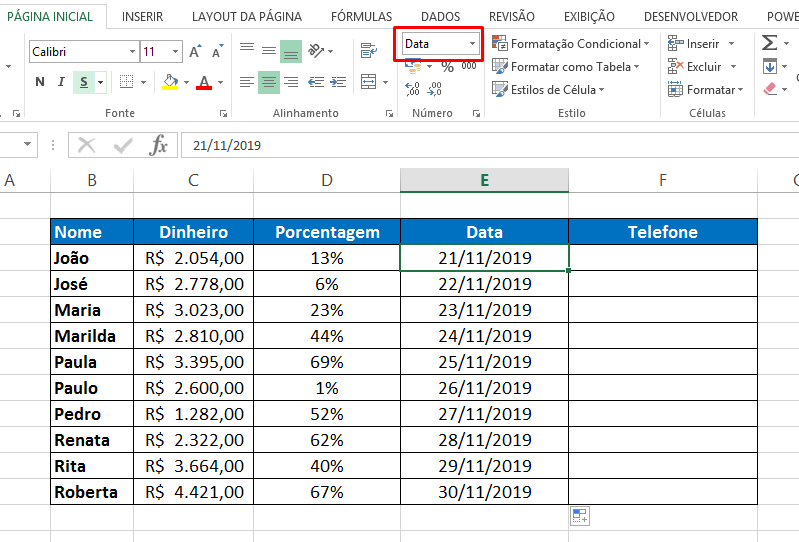The image size is (799, 542).
Task: Open EXIBIÇÃO tab
Action: (589, 17)
